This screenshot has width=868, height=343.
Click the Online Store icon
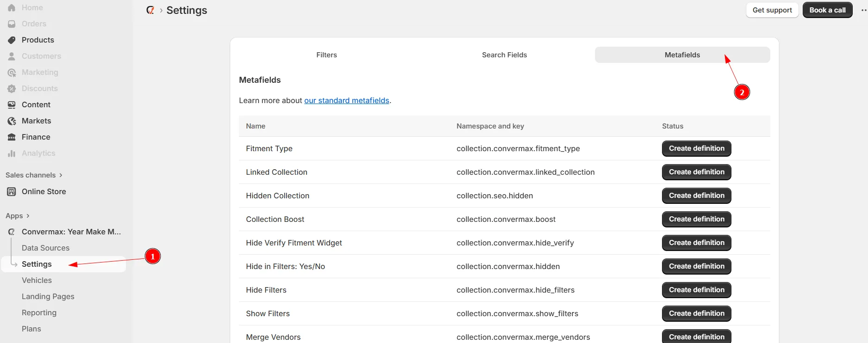point(12,192)
